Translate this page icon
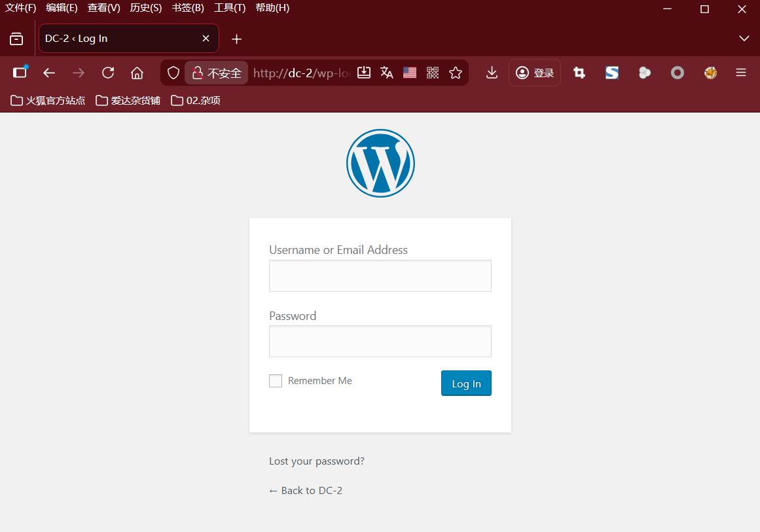 pos(387,73)
